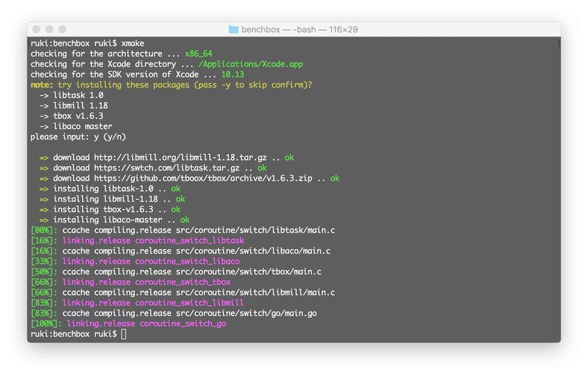Click the window title 'benchbox — -bash — 116×29'
Screen dimensions: 588x375
click(299, 29)
